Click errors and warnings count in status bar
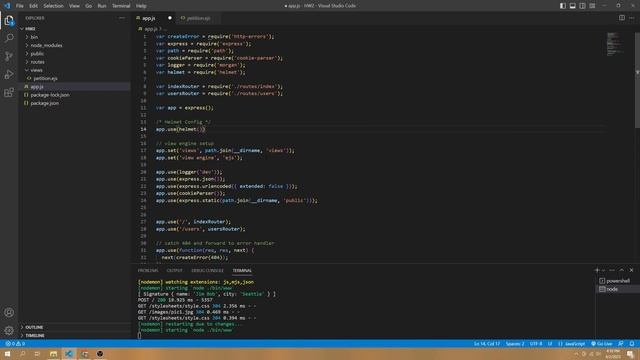The image size is (640, 360). [15, 344]
